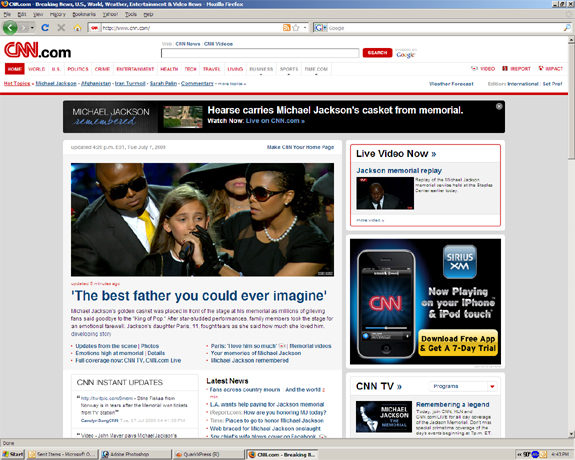Click the IMPACT icon link
Viewport: 575px width, 460px height.
coord(550,69)
